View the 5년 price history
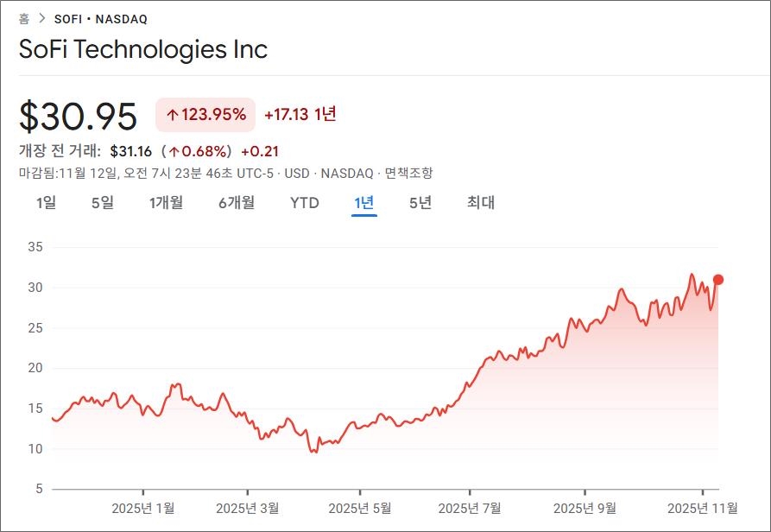This screenshot has width=771, height=532. (x=420, y=203)
